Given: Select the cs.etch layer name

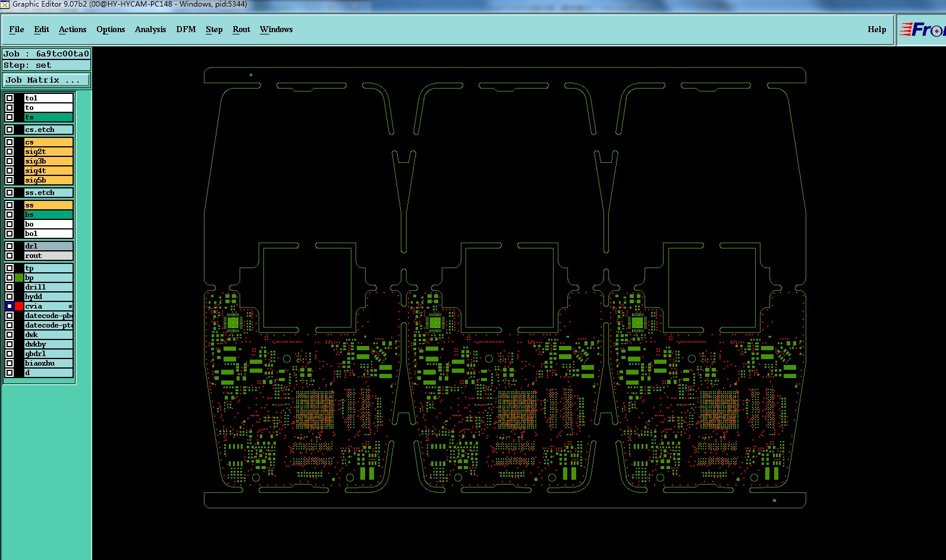Looking at the screenshot, I should [49, 130].
